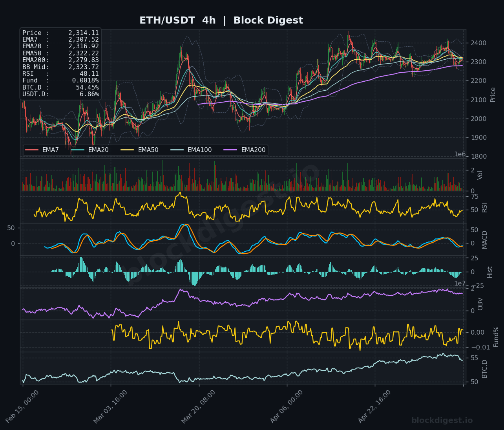This screenshot has height=430, width=504.
Task: Click the EMA7 value 2,307.52
Action: point(84,40)
